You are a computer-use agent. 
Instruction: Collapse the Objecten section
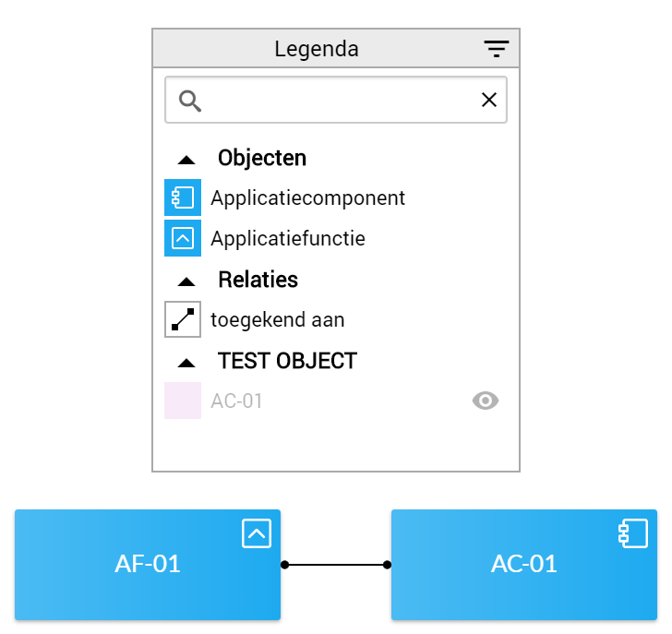186,161
